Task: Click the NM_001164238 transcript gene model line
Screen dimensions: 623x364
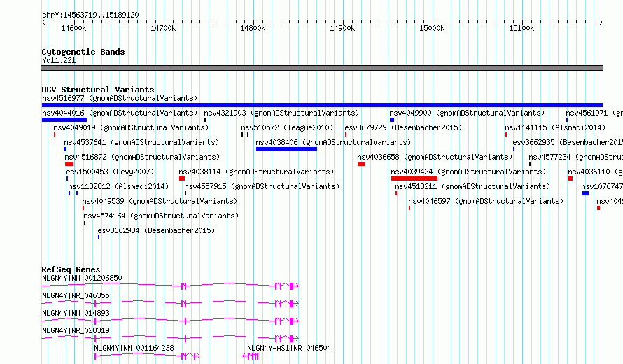Action: 147,356
